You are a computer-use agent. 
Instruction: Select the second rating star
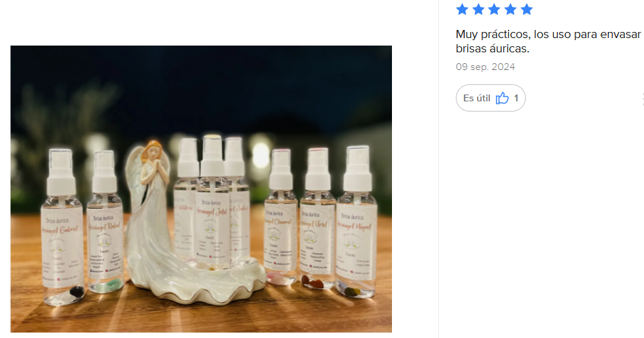[478, 10]
